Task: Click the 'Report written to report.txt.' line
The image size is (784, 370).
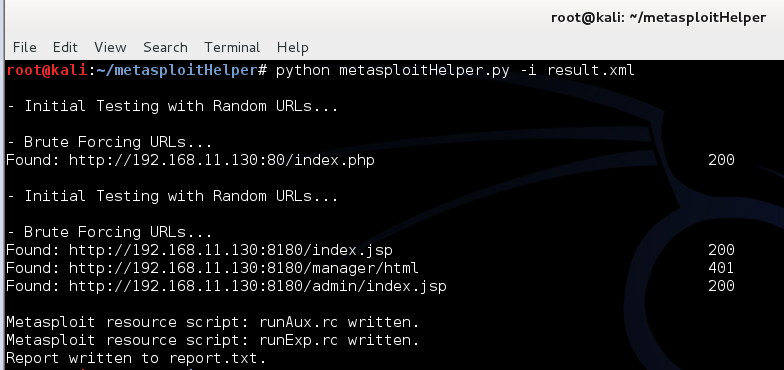Action: pos(136,358)
